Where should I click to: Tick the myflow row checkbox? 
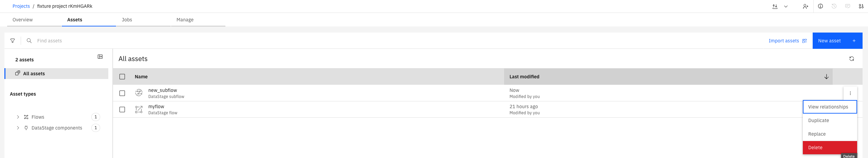(x=122, y=110)
